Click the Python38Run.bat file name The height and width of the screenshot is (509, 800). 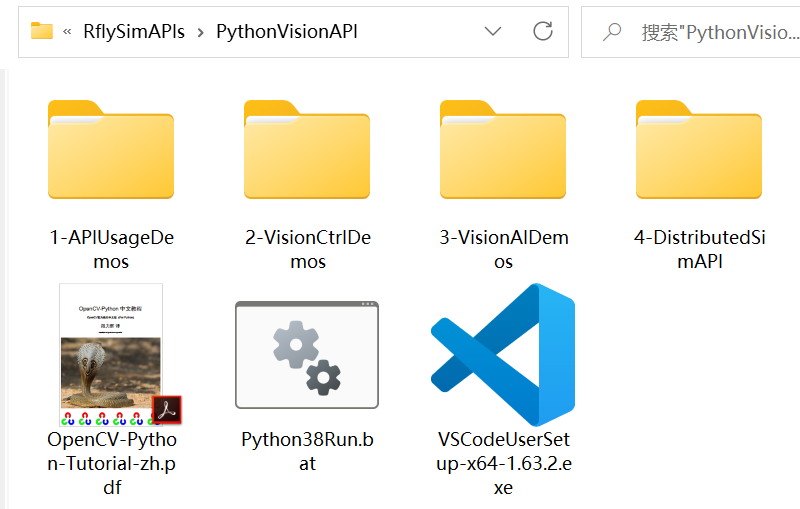[x=307, y=451]
